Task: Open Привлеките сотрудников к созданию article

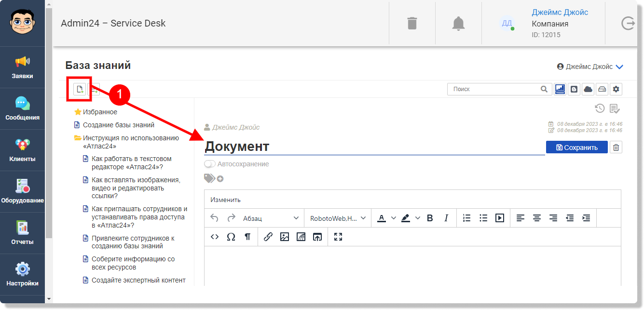Action: (x=133, y=242)
